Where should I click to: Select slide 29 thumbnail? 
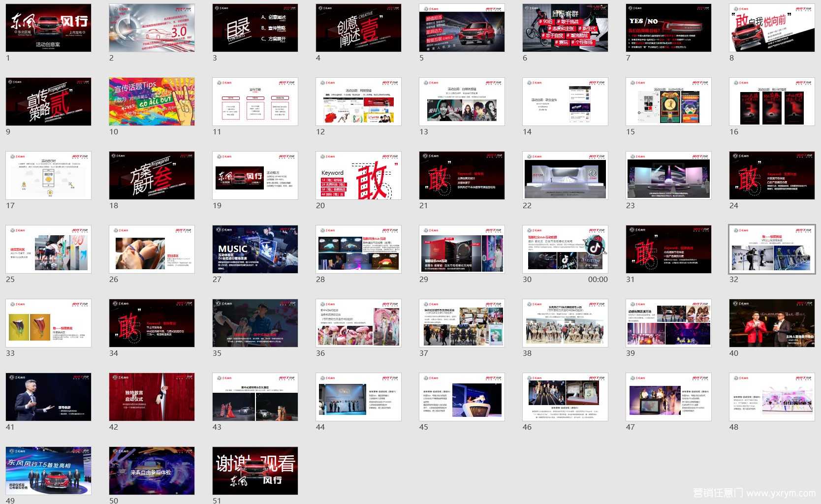point(462,249)
